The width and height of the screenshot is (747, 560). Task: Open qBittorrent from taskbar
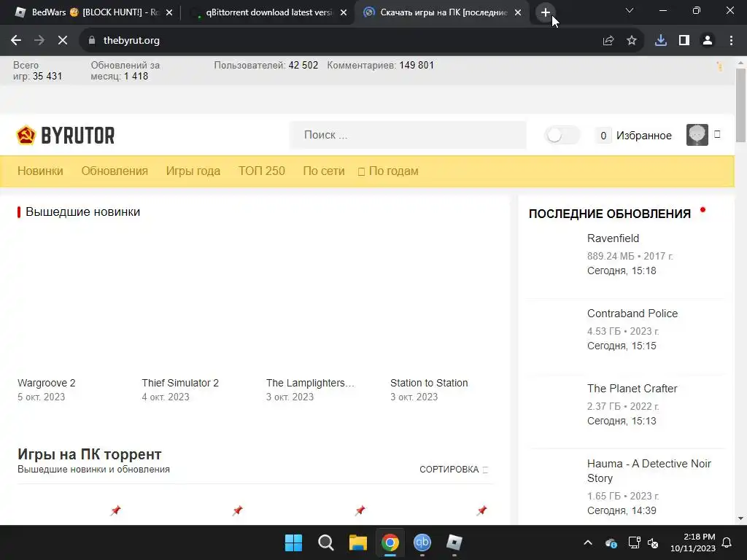click(422, 542)
